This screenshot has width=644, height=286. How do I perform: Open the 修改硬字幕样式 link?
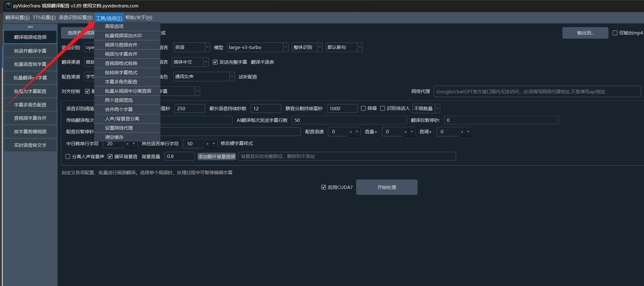point(236,143)
